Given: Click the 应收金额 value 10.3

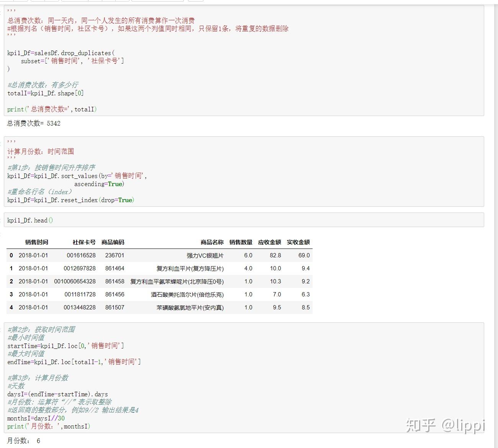Looking at the screenshot, I should pos(275,281).
